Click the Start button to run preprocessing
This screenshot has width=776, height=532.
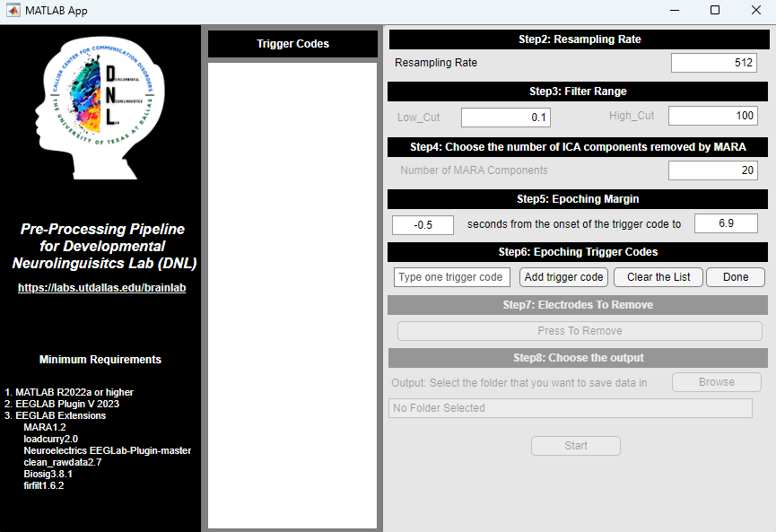tap(575, 445)
